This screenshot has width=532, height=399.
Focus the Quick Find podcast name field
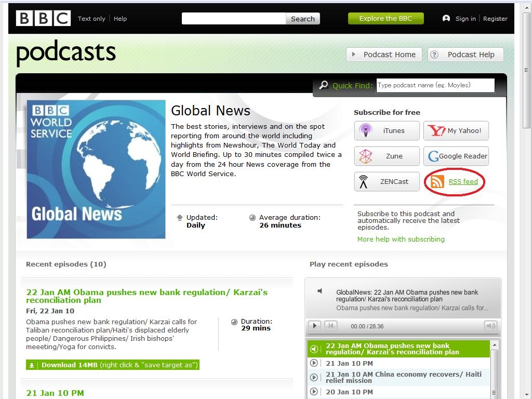click(x=436, y=85)
